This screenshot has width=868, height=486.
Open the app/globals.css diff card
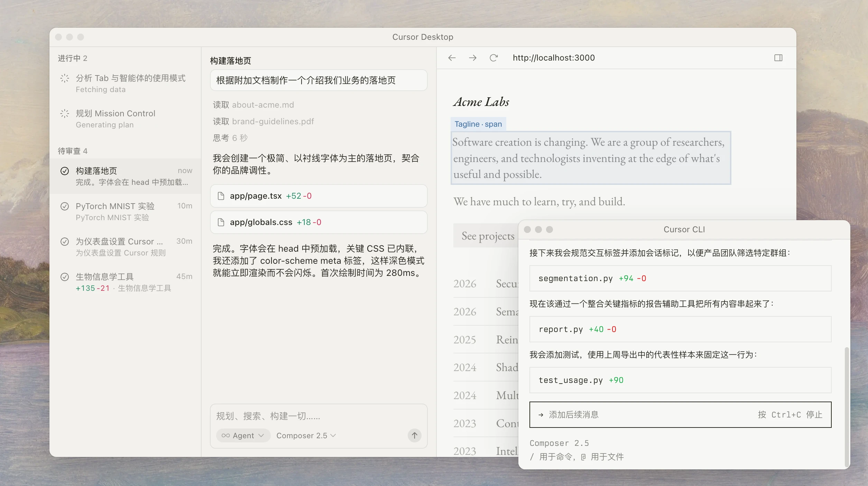pyautogui.click(x=318, y=222)
